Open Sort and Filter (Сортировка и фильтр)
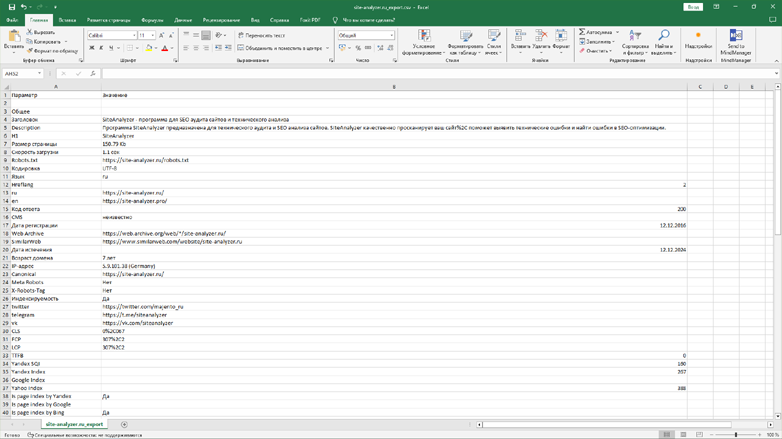 click(x=635, y=42)
